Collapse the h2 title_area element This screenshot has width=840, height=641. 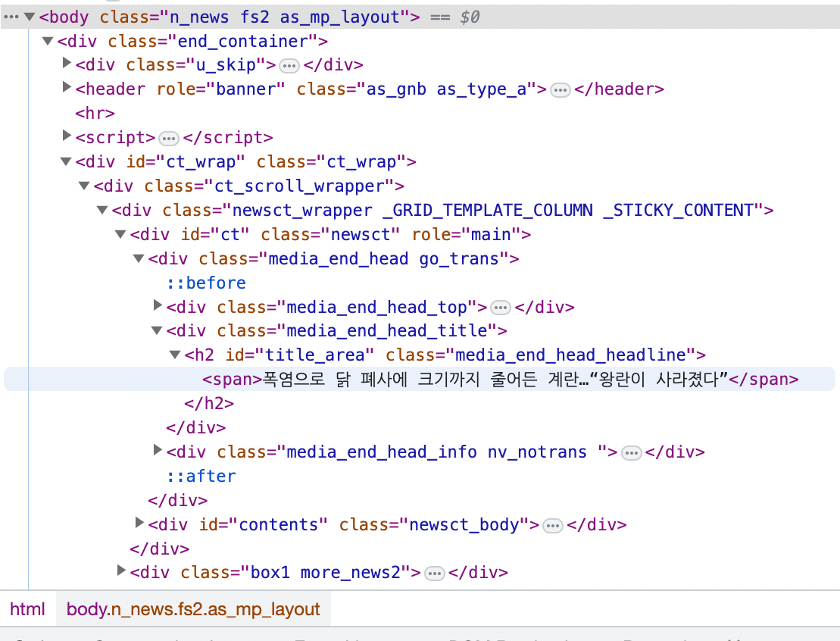[x=175, y=355]
